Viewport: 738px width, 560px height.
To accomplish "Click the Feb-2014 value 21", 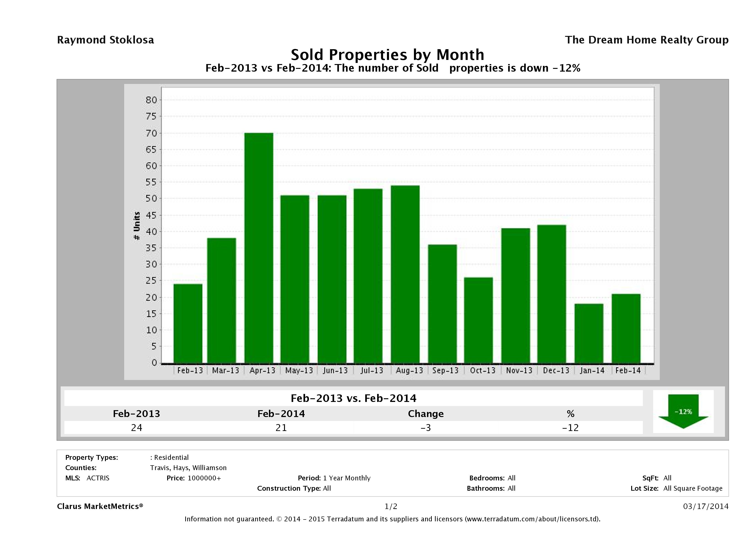I will coord(281,428).
